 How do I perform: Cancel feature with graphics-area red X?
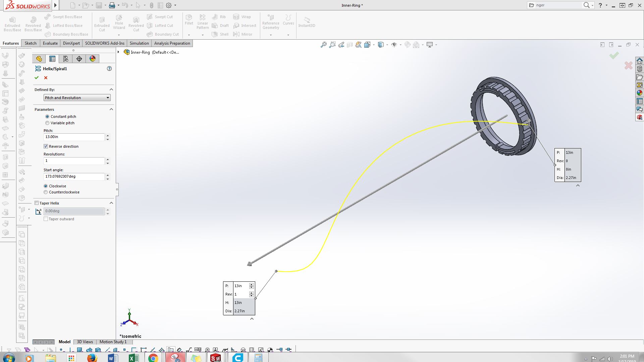click(x=629, y=65)
